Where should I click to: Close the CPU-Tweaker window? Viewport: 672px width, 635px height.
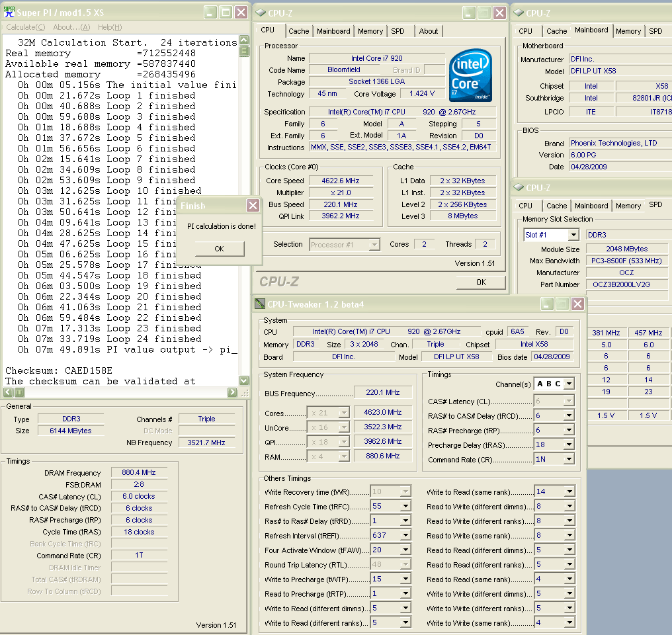pos(577,304)
